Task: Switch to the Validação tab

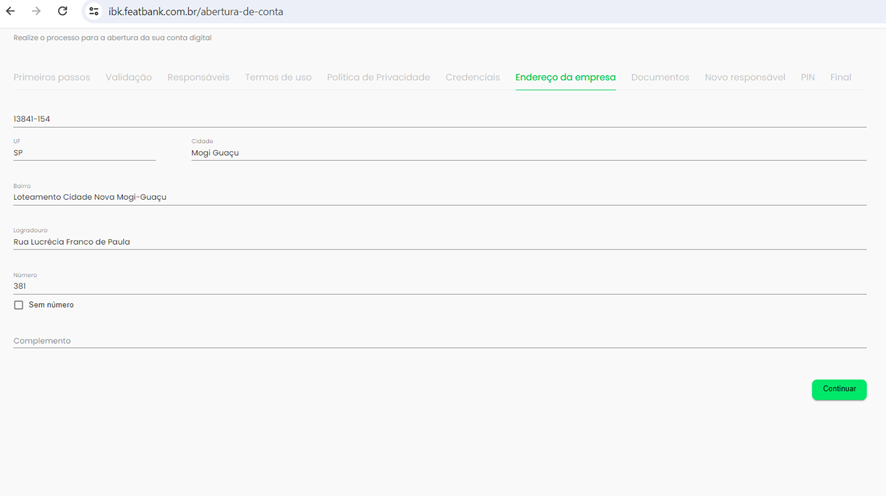Action: click(128, 77)
